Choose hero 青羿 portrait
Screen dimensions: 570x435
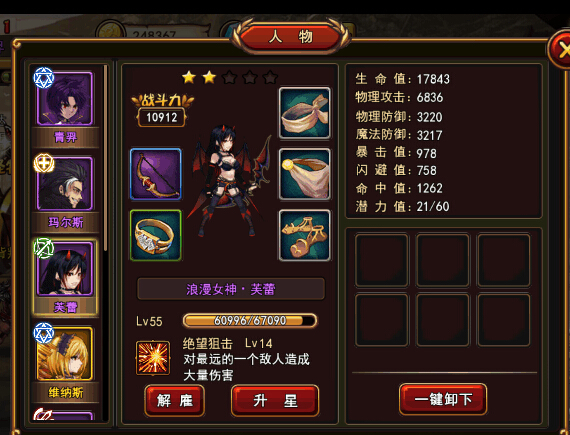pyautogui.click(x=65, y=98)
